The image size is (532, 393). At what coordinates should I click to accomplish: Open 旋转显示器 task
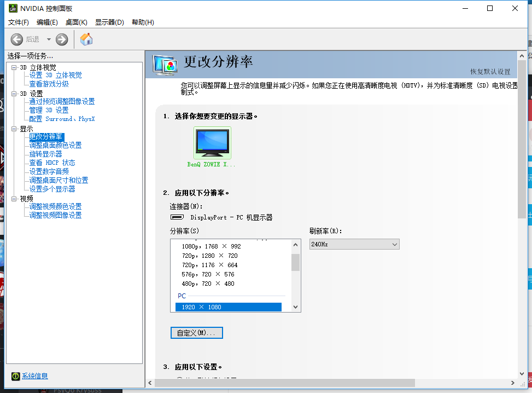pos(45,154)
